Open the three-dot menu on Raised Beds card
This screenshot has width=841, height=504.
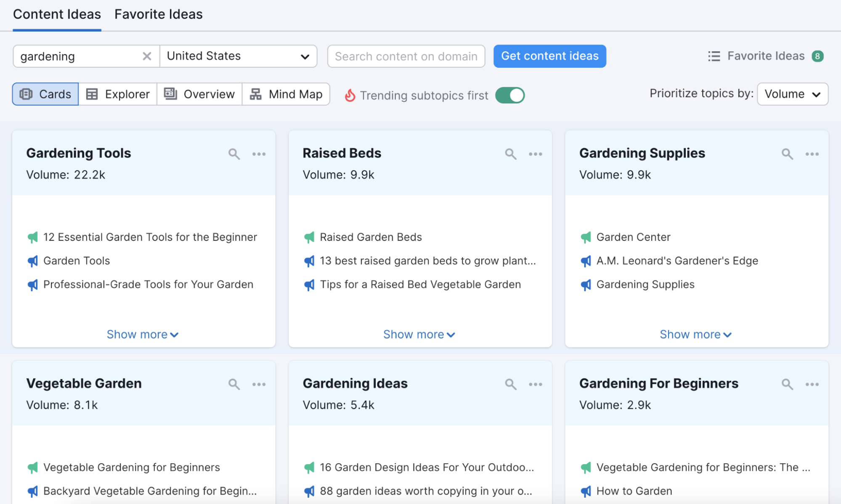click(535, 154)
